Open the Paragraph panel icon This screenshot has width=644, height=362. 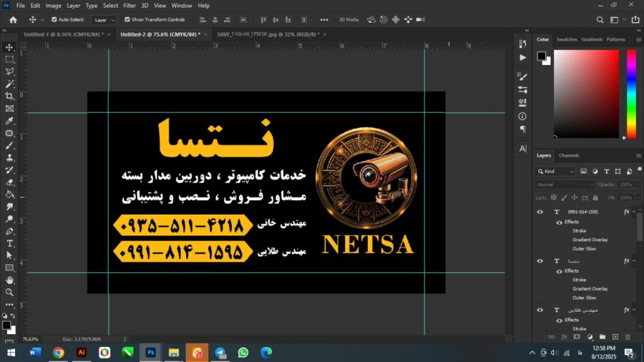point(523,129)
